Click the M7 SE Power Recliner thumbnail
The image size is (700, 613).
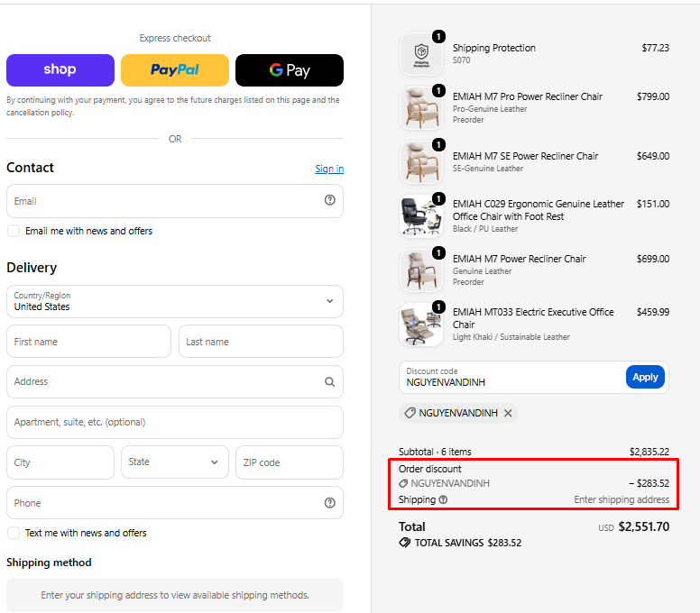421,162
